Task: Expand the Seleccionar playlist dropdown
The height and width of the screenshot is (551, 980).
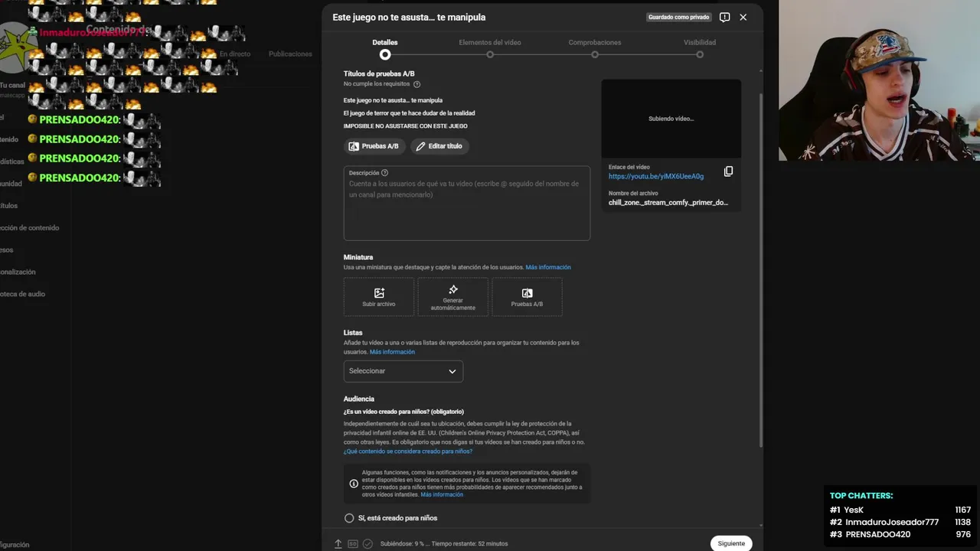Action: 403,371
